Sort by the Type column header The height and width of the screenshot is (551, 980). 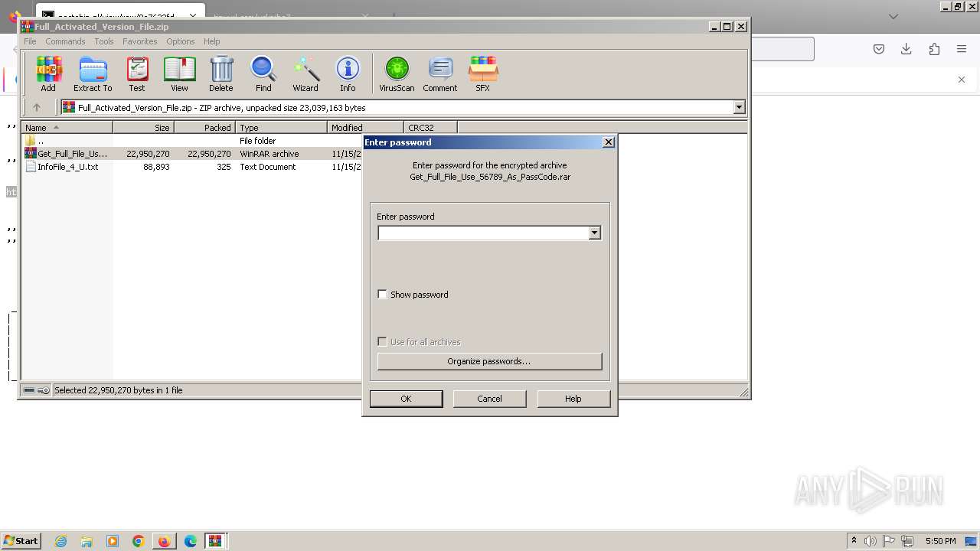pyautogui.click(x=281, y=128)
